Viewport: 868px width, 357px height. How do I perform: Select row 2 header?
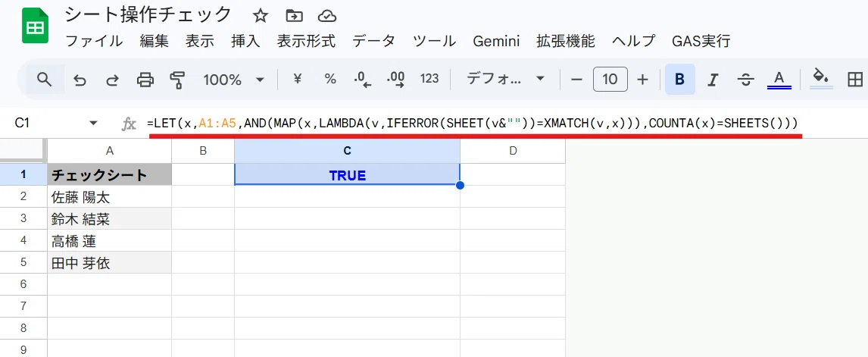(23, 196)
